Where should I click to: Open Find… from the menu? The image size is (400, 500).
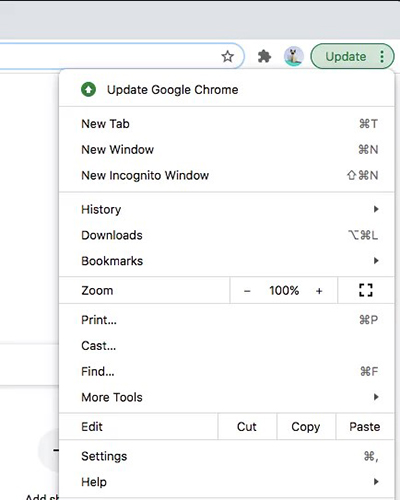[x=227, y=371]
